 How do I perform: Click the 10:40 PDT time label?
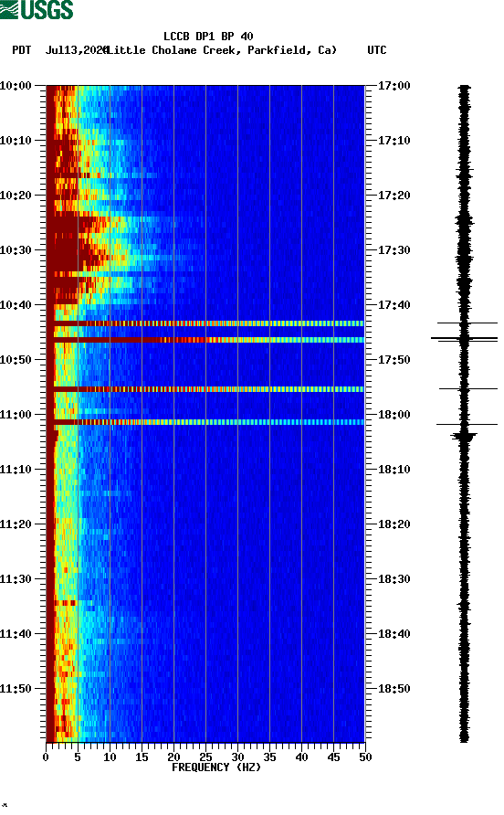[16, 305]
